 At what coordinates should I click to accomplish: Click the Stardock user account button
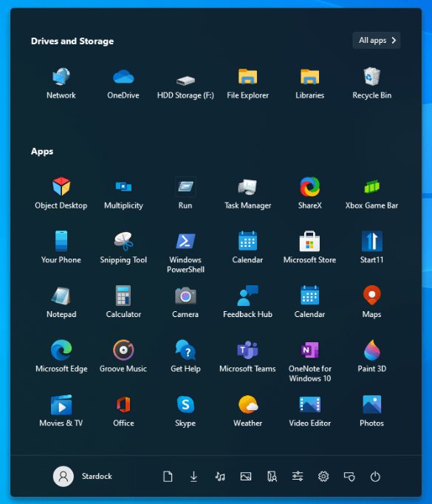pyautogui.click(x=83, y=477)
